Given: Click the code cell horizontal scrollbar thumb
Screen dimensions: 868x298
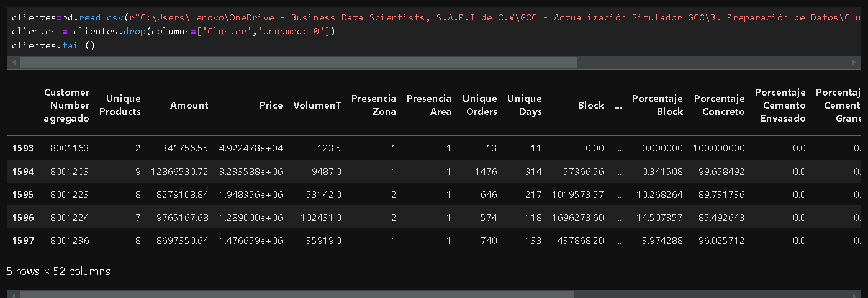Looking at the screenshot, I should pyautogui.click(x=298, y=63).
